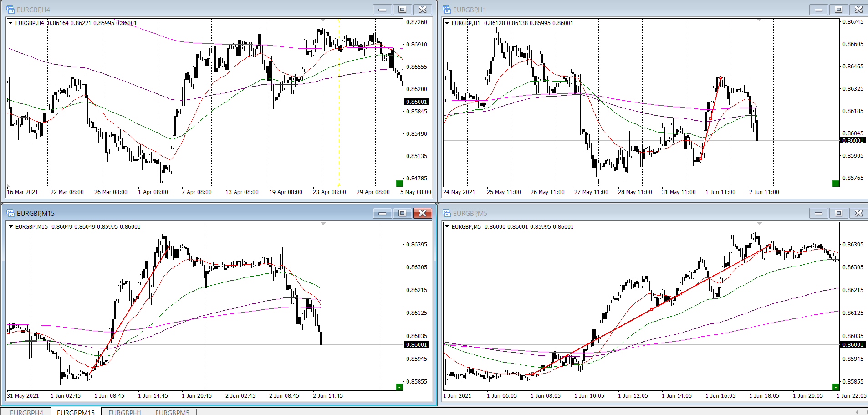
Task: Click the green square in the H4 chart corner
Action: click(399, 183)
